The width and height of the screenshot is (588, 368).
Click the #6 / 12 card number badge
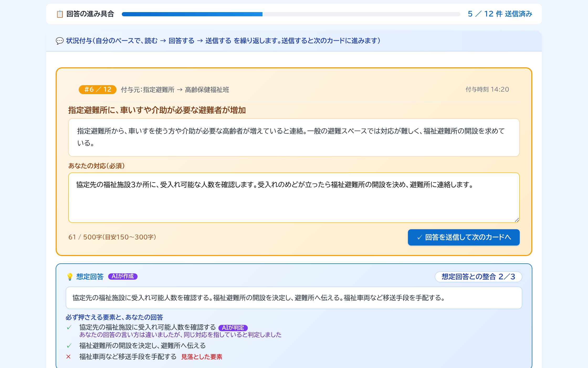click(x=98, y=90)
